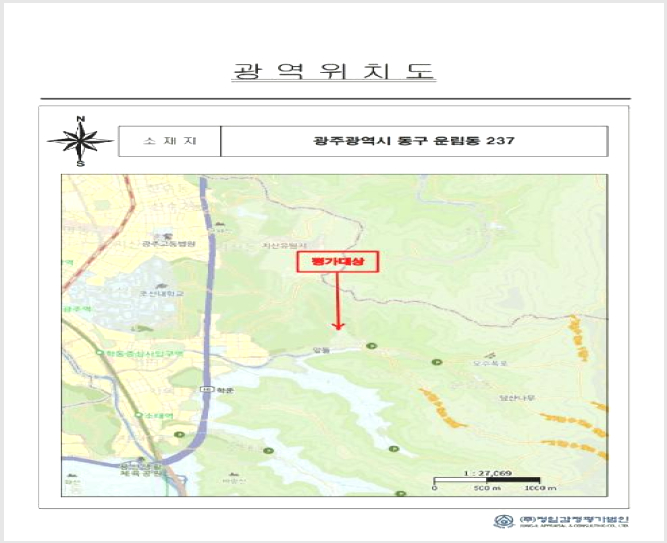The height and width of the screenshot is (543, 667).
Task: Click the appraisal firm logo emblem in footer
Action: click(x=504, y=521)
